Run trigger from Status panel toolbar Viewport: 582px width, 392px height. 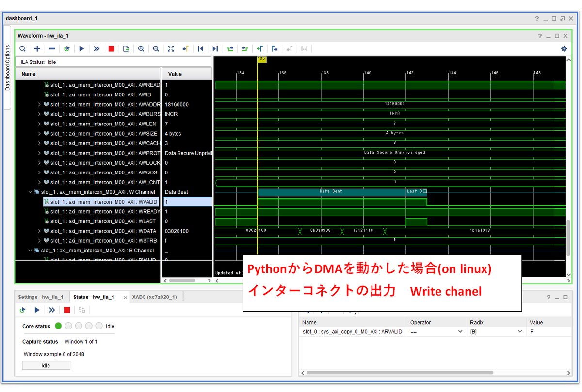pyautogui.click(x=37, y=310)
